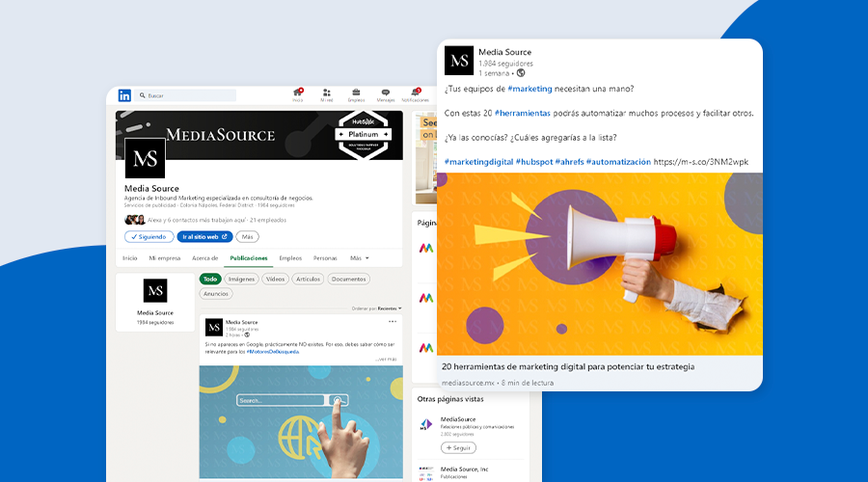The width and height of the screenshot is (868, 482).
Task: Click the #MotoresDeBusqueda hashtag
Action: (x=272, y=352)
